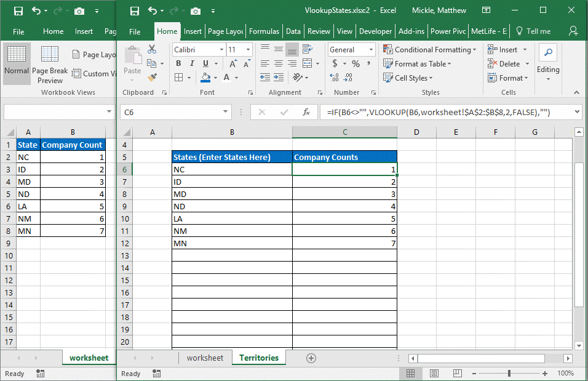The image size is (588, 381).
Task: Open the Developer ribbon tab
Action: [375, 31]
